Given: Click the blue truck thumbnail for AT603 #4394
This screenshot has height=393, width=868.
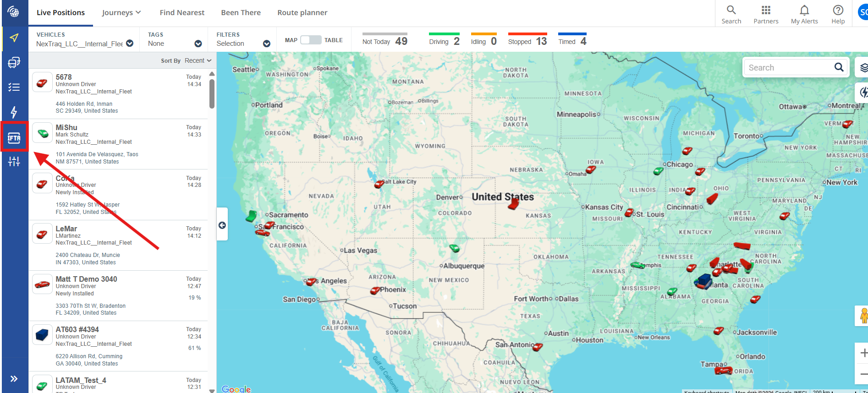Looking at the screenshot, I should 42,335.
